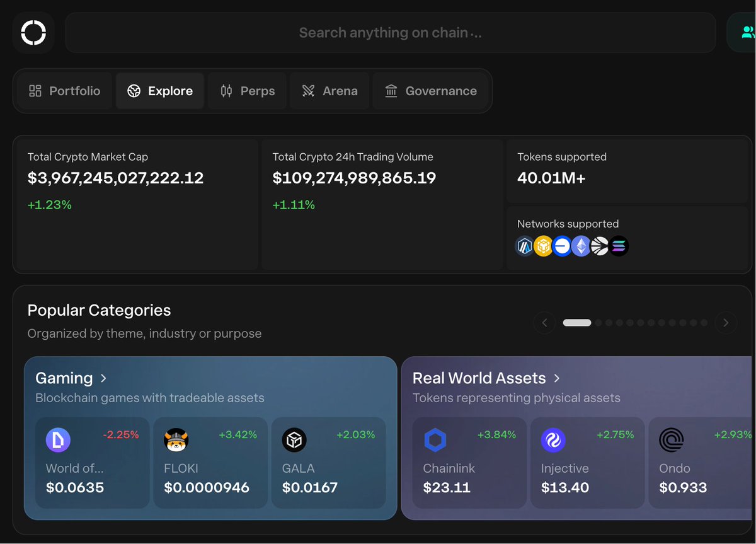Click the Networks supported label

(568, 224)
